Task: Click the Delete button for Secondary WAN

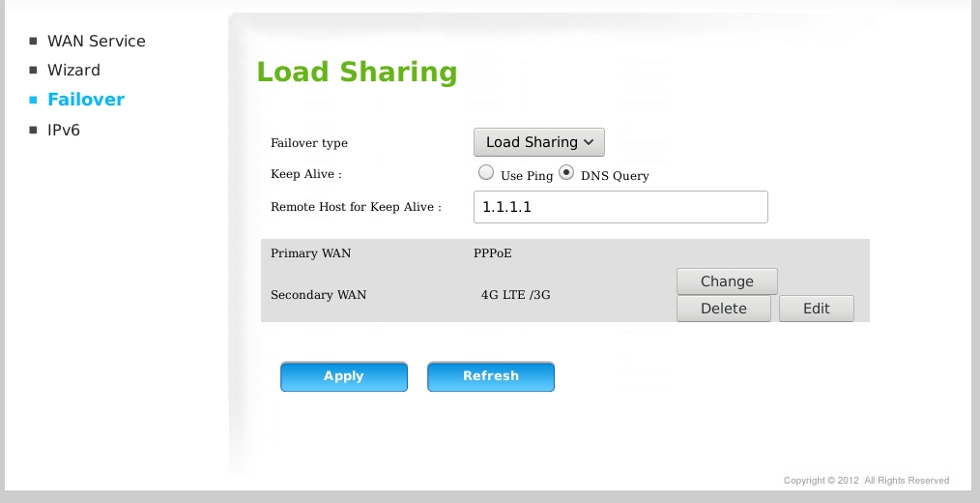Action: coord(724,309)
